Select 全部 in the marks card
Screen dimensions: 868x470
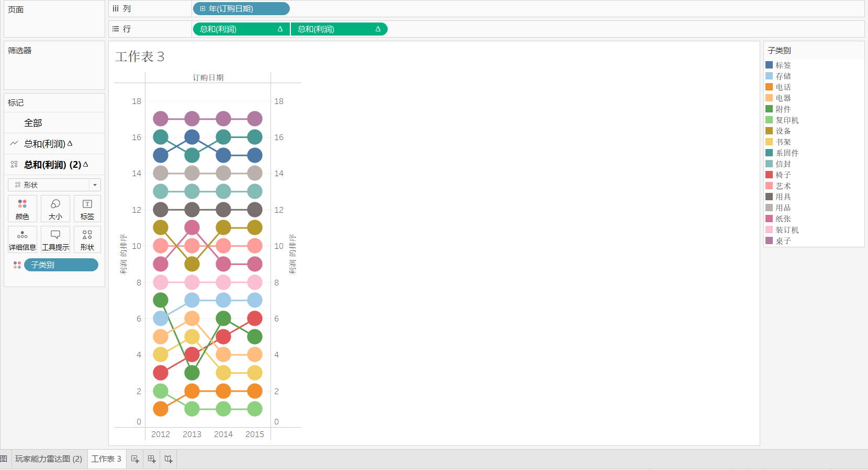(54, 123)
